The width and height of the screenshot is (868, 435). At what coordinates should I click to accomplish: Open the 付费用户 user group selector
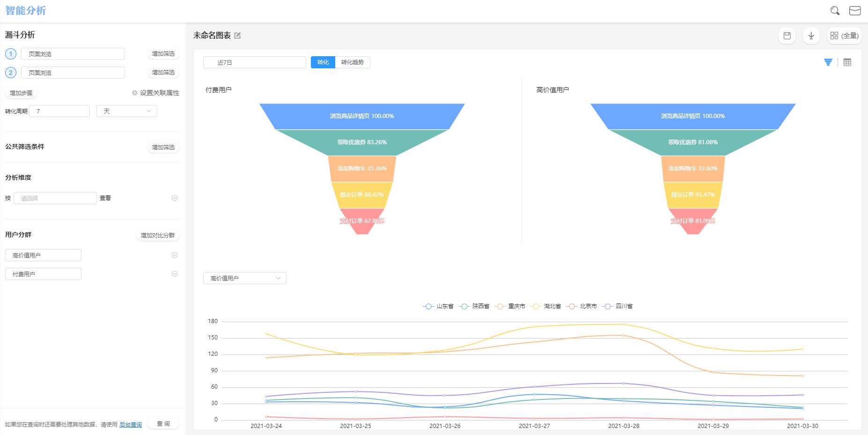pyautogui.click(x=43, y=274)
